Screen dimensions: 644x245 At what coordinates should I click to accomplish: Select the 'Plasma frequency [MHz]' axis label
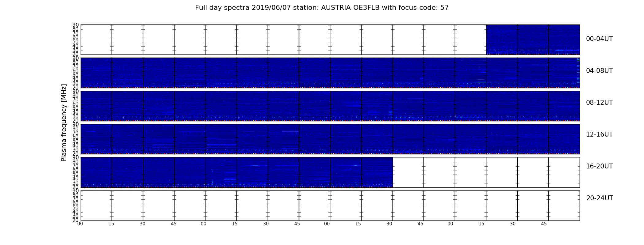tap(64, 123)
